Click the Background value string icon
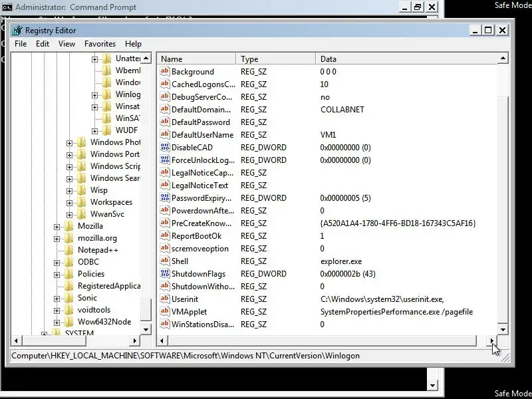 pos(164,71)
